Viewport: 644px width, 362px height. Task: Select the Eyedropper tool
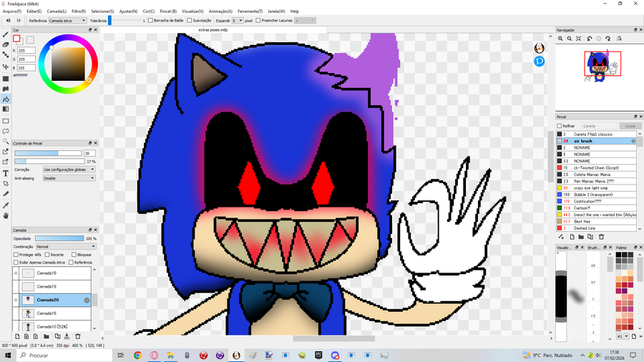pyautogui.click(x=6, y=205)
